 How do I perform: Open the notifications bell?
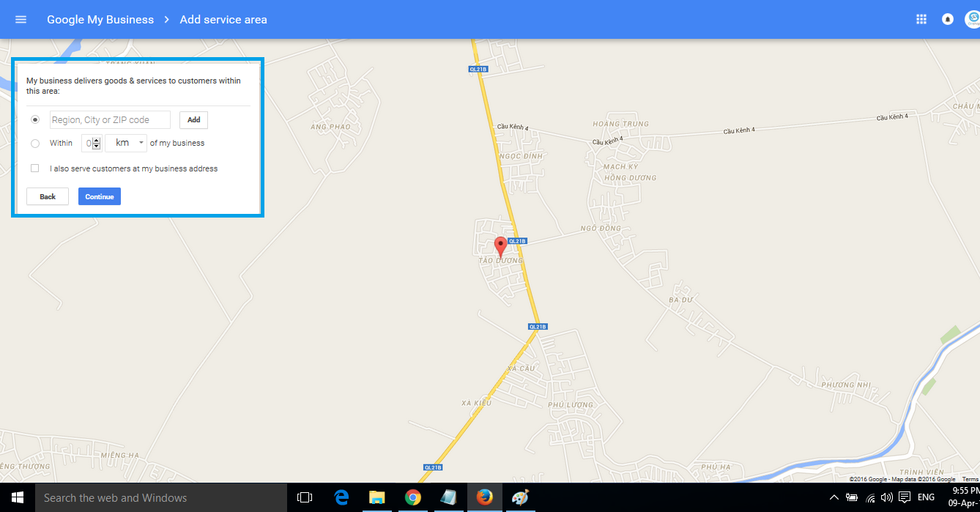[948, 20]
